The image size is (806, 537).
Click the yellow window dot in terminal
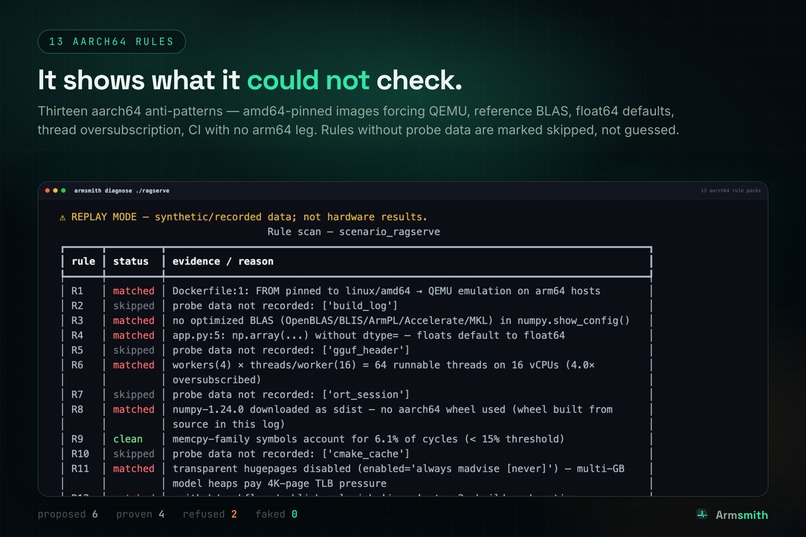pos(56,191)
